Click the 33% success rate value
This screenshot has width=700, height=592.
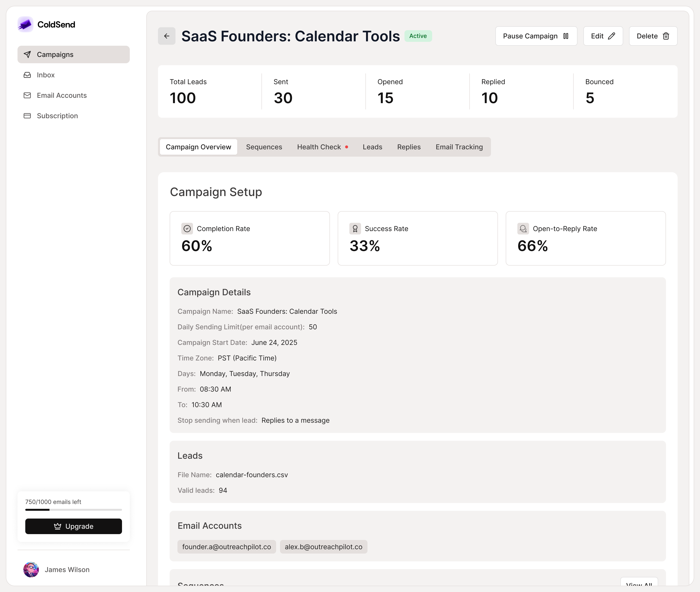(365, 246)
